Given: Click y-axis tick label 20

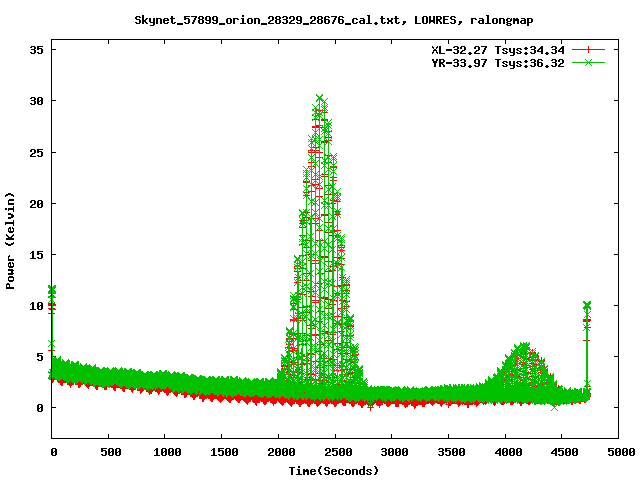Looking at the screenshot, I should pos(36,204).
